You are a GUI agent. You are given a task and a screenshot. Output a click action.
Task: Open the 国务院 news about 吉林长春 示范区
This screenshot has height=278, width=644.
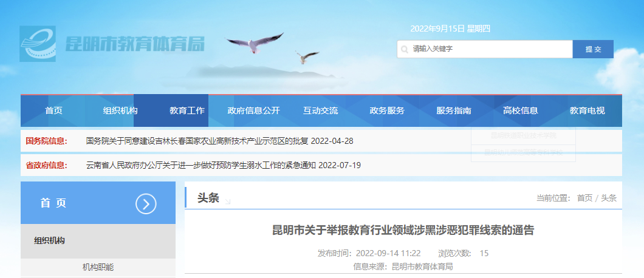pos(219,141)
